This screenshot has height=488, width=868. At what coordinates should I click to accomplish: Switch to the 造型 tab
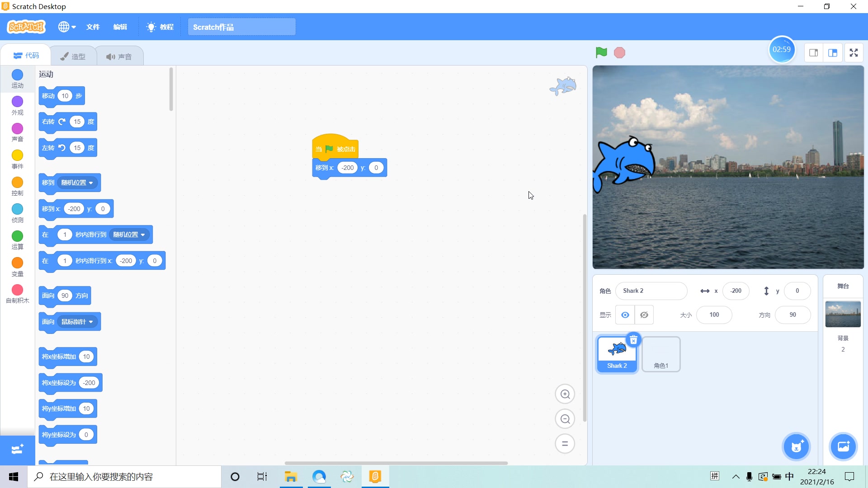tap(73, 55)
